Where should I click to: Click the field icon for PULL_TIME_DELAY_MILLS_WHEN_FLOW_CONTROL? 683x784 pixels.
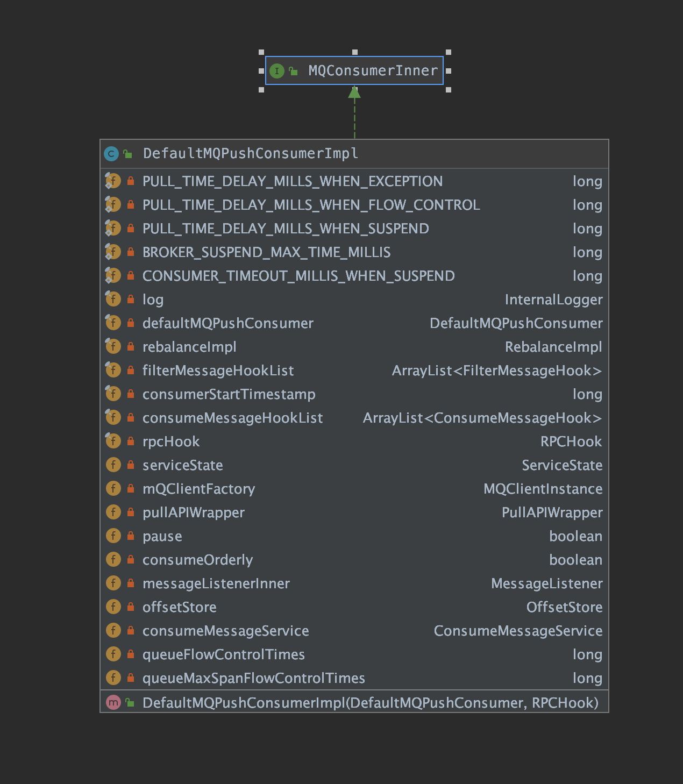coord(112,204)
